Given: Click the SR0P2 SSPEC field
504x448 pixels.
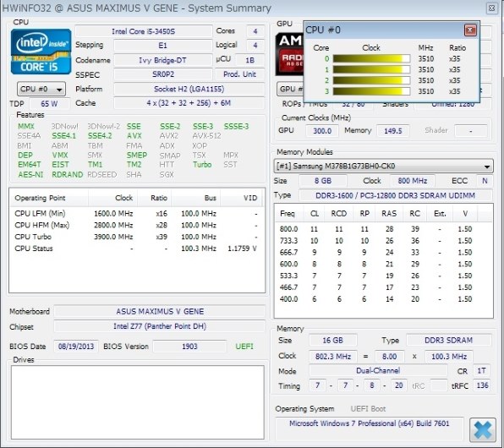Looking at the screenshot, I should (162, 74).
